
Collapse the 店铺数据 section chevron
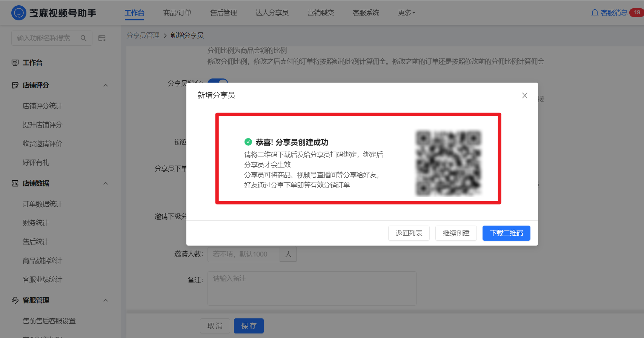point(106,183)
